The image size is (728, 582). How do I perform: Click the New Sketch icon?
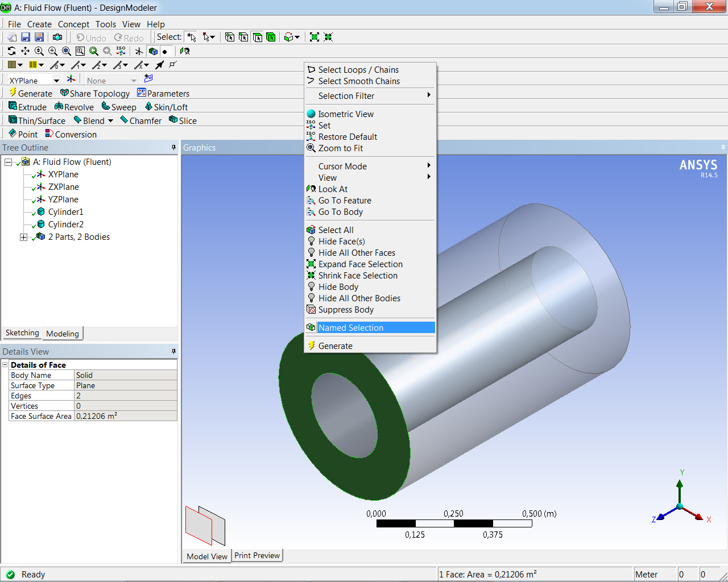coord(148,78)
